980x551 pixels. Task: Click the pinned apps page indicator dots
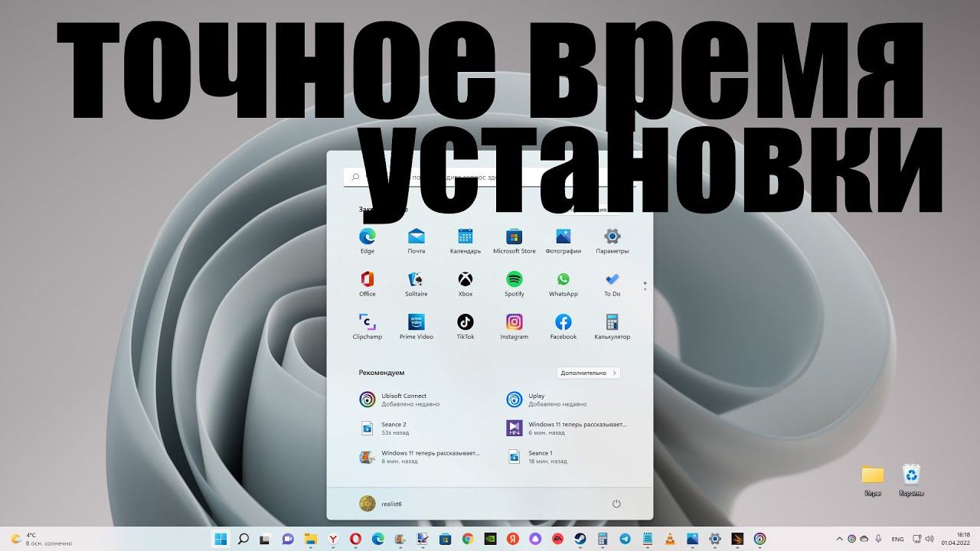click(x=645, y=286)
